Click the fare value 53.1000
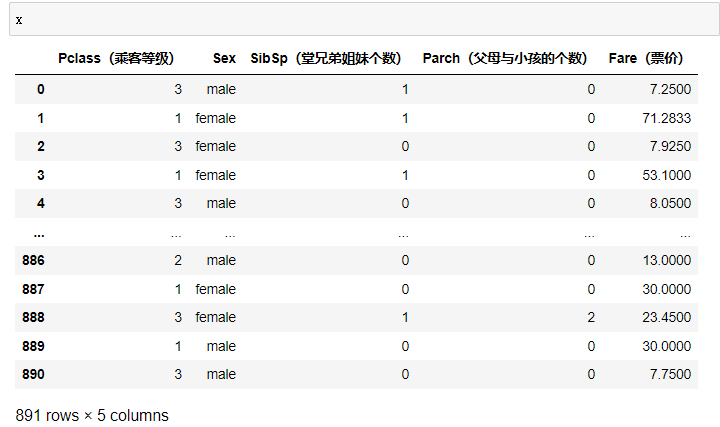 [666, 175]
